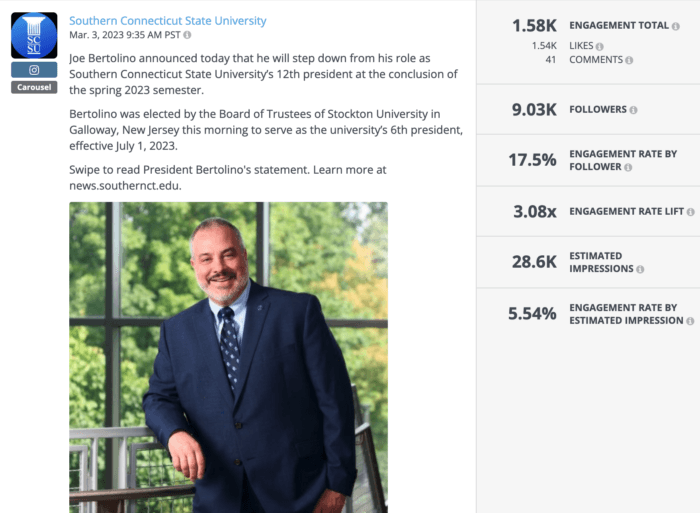This screenshot has height=513, width=700.
Task: Click the 9.03K followers figure
Action: tap(534, 110)
